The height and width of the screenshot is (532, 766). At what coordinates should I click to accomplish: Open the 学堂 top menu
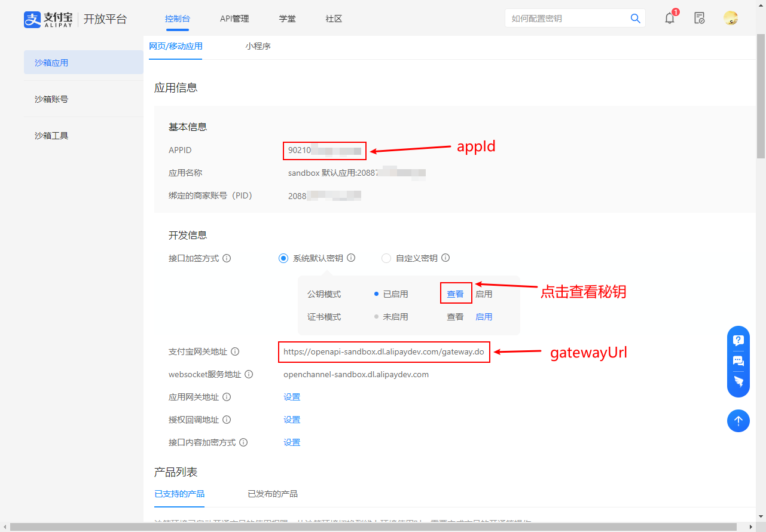pyautogui.click(x=287, y=19)
